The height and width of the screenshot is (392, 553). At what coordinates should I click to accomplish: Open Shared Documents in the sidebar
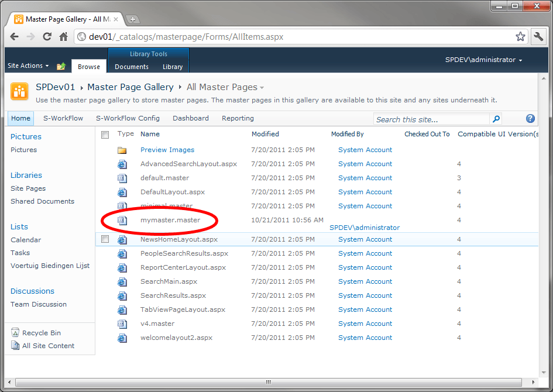pos(42,201)
